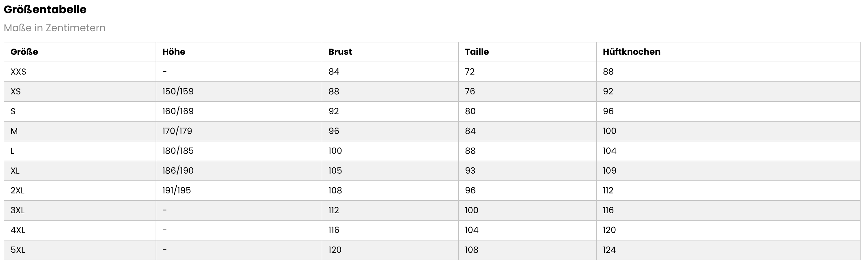Select the Höhe column header

click(174, 52)
